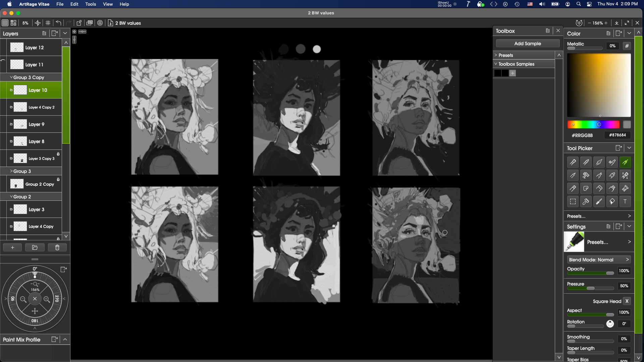Toggle visibility of Layer 3
This screenshot has height=362, width=644.
point(11,209)
